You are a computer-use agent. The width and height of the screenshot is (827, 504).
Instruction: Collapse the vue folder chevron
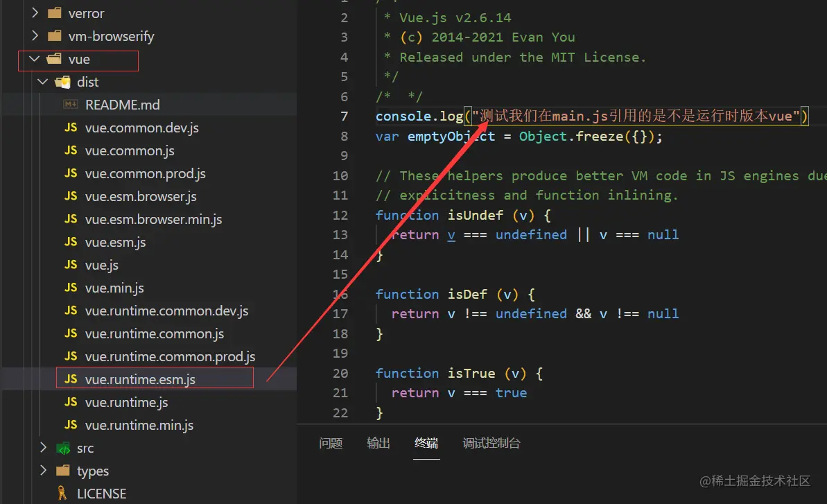(x=35, y=59)
